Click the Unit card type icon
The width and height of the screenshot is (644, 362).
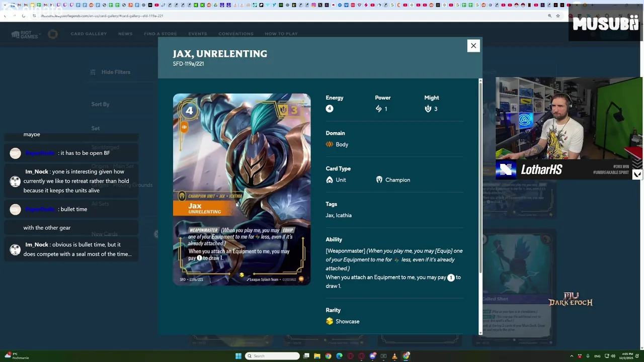coord(330,180)
